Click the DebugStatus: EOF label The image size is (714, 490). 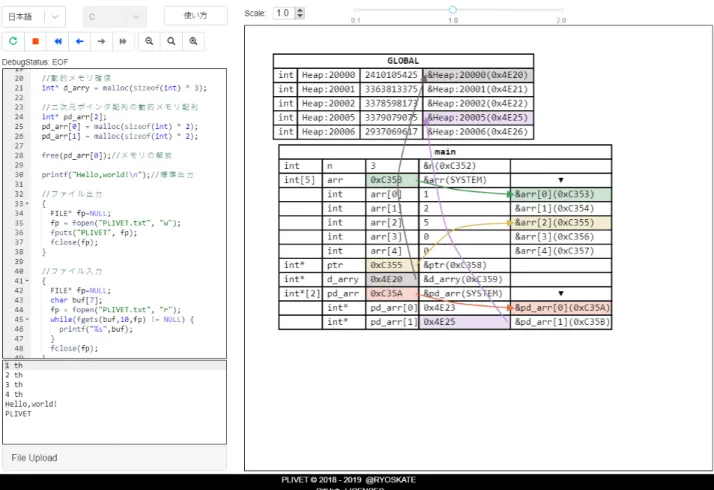pyautogui.click(x=35, y=62)
